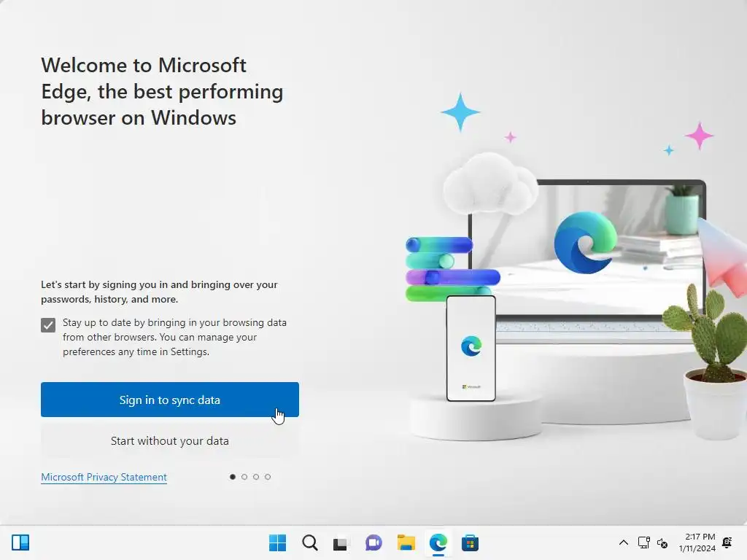Open the Windows Start menu
747x560 pixels.
pyautogui.click(x=278, y=542)
